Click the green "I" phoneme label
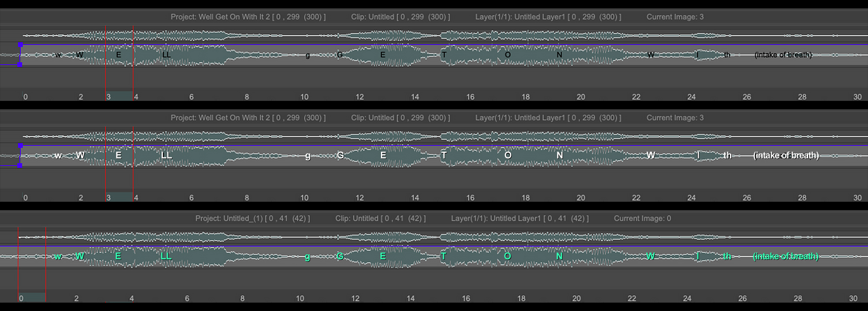This screenshot has height=311, width=868. [x=697, y=256]
